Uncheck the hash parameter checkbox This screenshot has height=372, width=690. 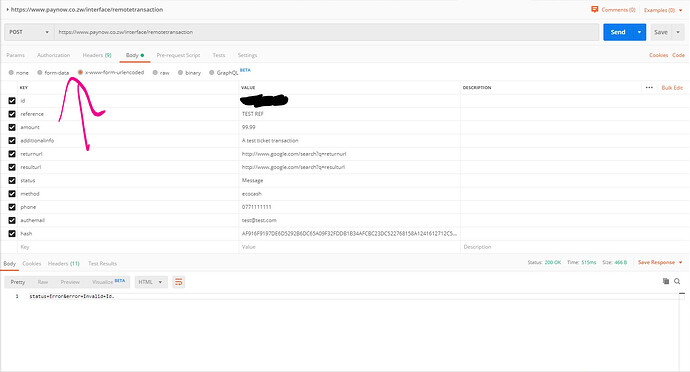coord(12,234)
